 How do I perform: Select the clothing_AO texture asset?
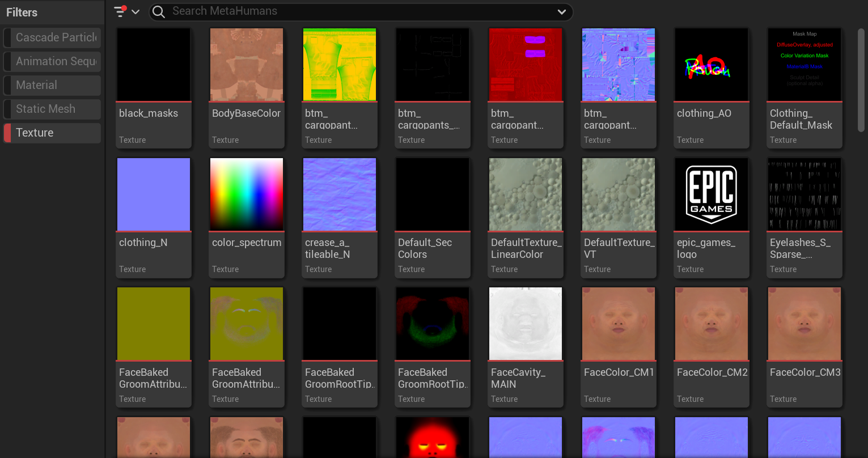(x=712, y=88)
